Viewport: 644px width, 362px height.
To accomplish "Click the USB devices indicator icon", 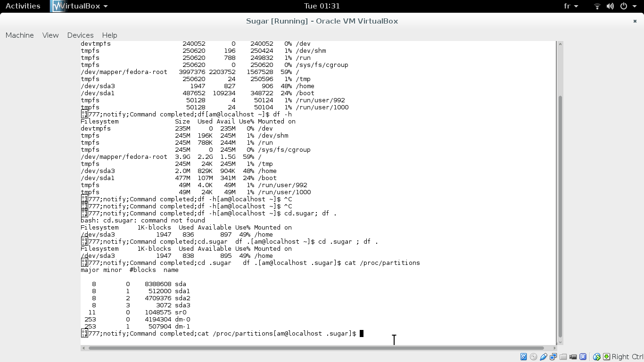I will click(x=544, y=356).
